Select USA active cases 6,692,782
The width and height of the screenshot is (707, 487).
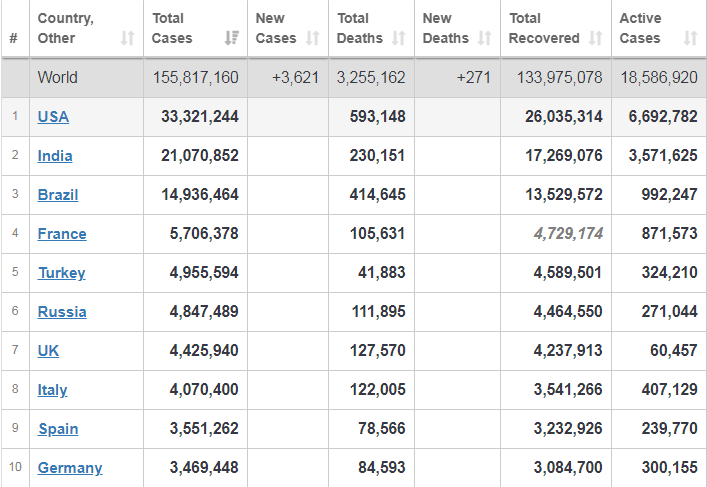tap(663, 117)
